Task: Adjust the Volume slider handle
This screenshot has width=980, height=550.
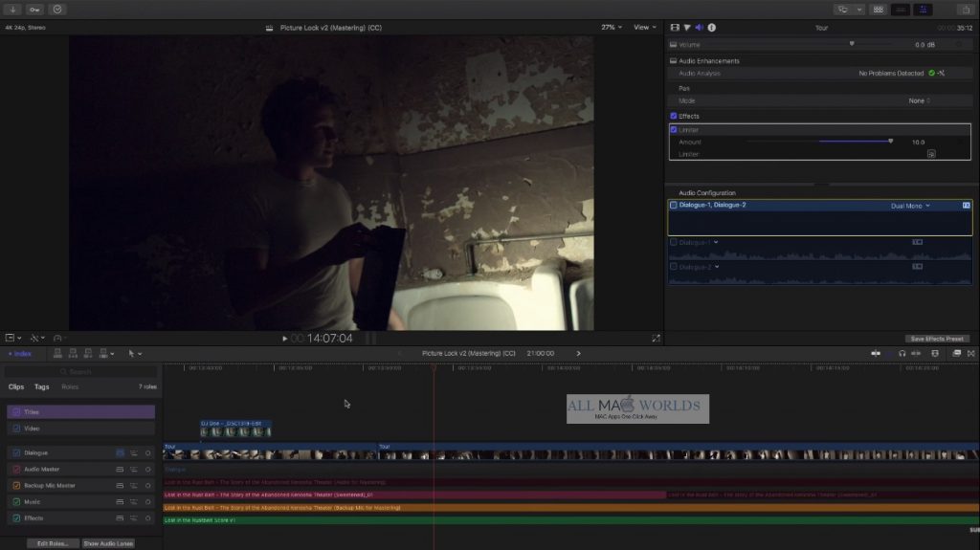Action: click(x=851, y=44)
